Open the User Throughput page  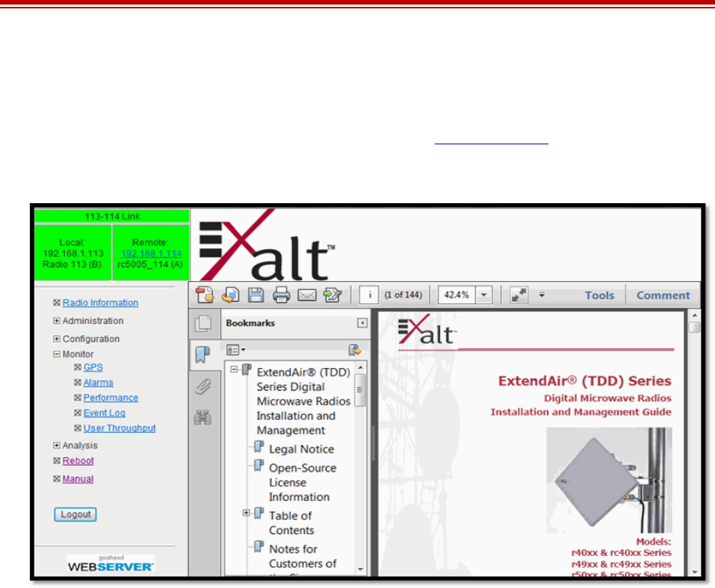[x=119, y=428]
